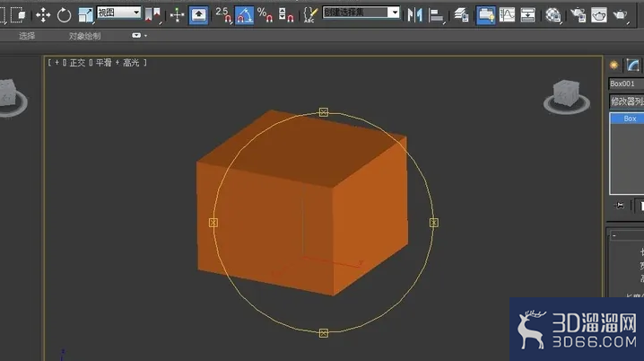Open Render Setup teapot icon
Screen dimensions: 644x361
coord(578,15)
